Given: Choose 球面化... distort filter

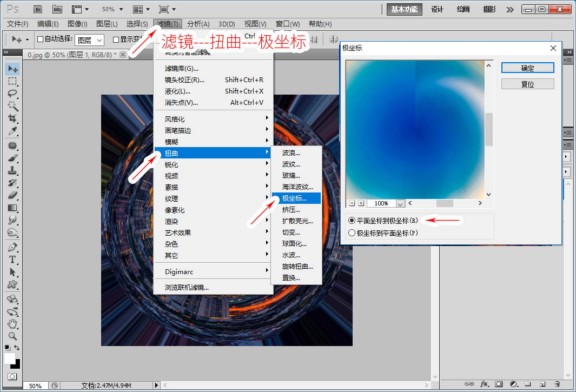Looking at the screenshot, I should [296, 243].
